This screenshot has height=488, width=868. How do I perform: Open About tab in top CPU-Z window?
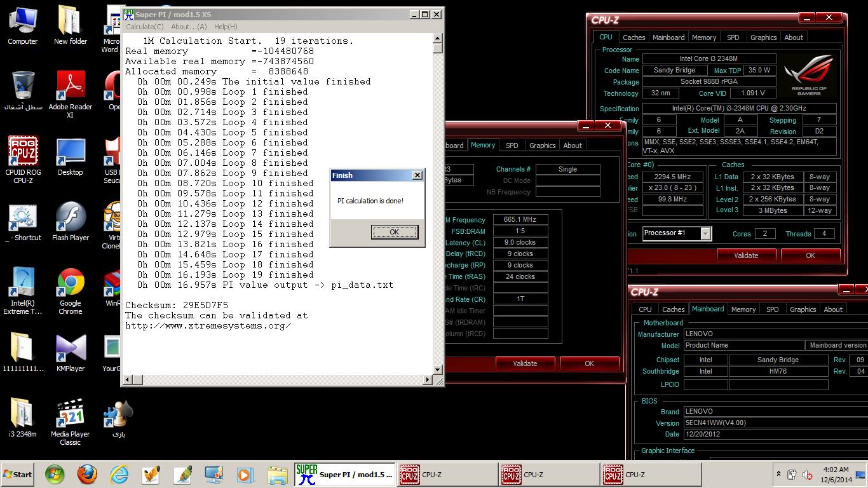point(794,37)
